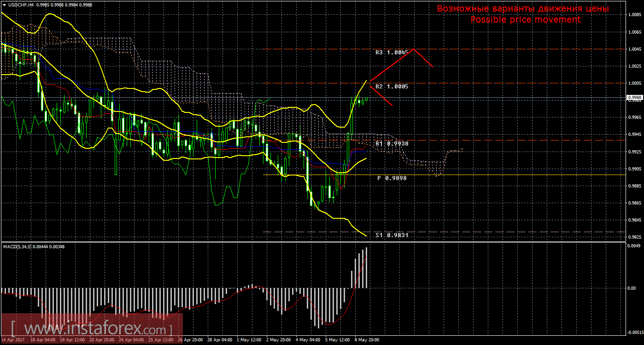Viewport: 644px width, 345px height.
Task: Click the 0.9865 price scale label
Action: pyautogui.click(x=634, y=203)
